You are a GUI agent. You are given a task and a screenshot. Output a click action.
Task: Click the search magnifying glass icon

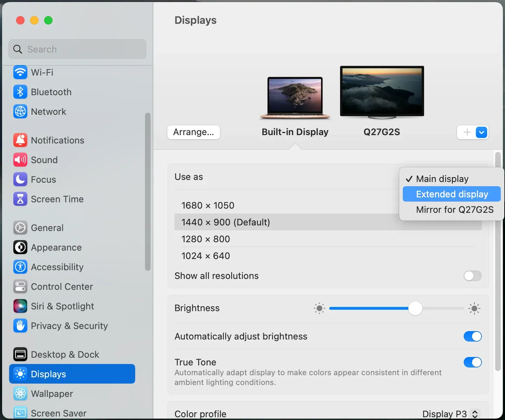(18, 49)
